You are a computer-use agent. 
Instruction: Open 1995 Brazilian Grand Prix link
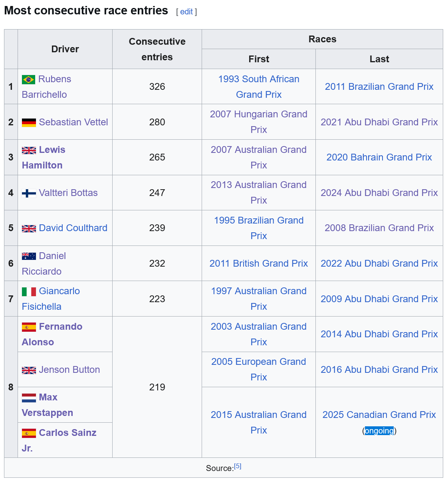[x=259, y=228]
